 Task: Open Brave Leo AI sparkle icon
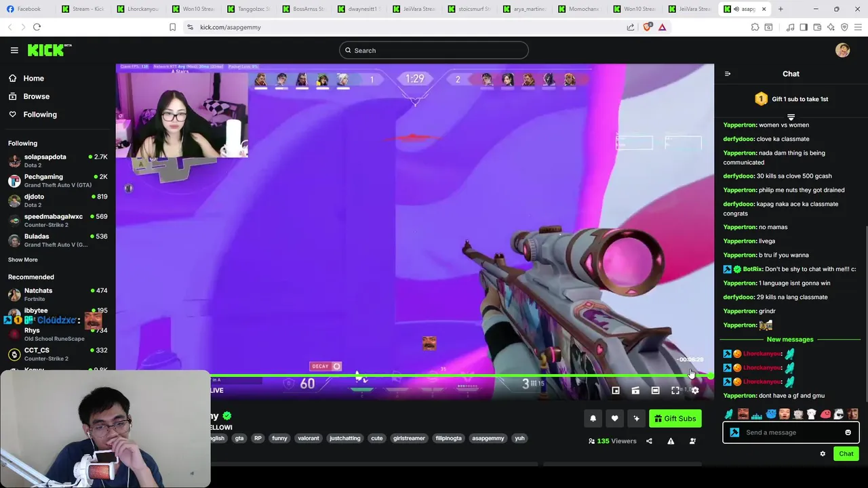click(x=831, y=27)
